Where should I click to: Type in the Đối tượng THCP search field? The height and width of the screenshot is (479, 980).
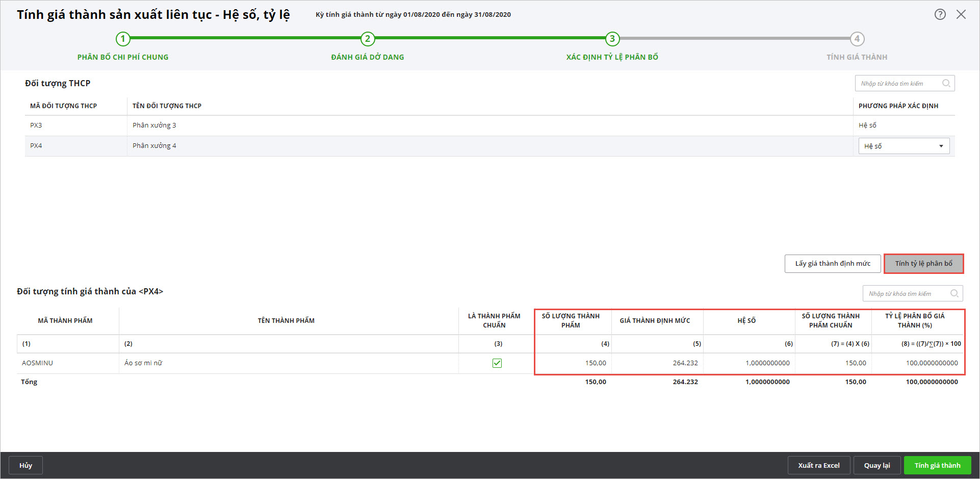coord(898,83)
